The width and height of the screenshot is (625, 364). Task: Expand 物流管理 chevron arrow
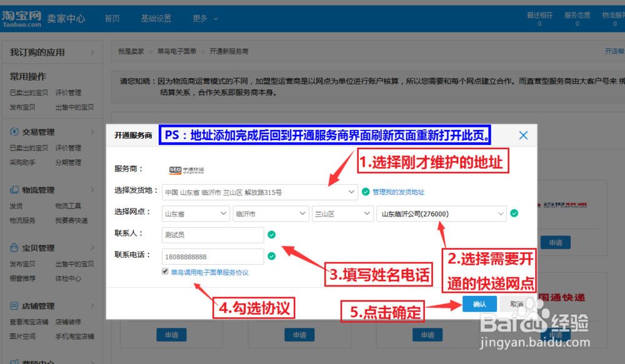92,190
